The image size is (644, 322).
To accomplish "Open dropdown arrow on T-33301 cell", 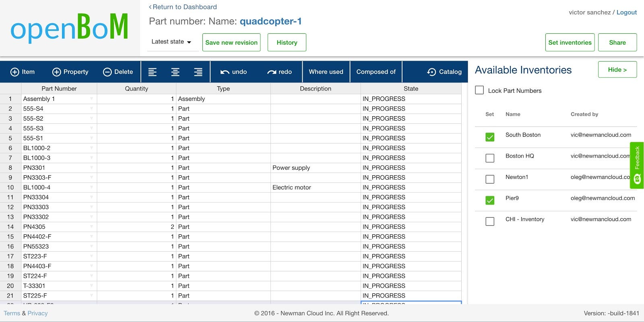I will point(92,286).
